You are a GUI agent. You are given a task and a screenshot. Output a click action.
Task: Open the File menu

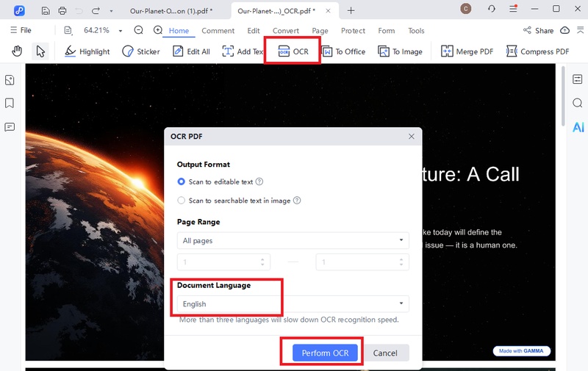[x=21, y=30]
